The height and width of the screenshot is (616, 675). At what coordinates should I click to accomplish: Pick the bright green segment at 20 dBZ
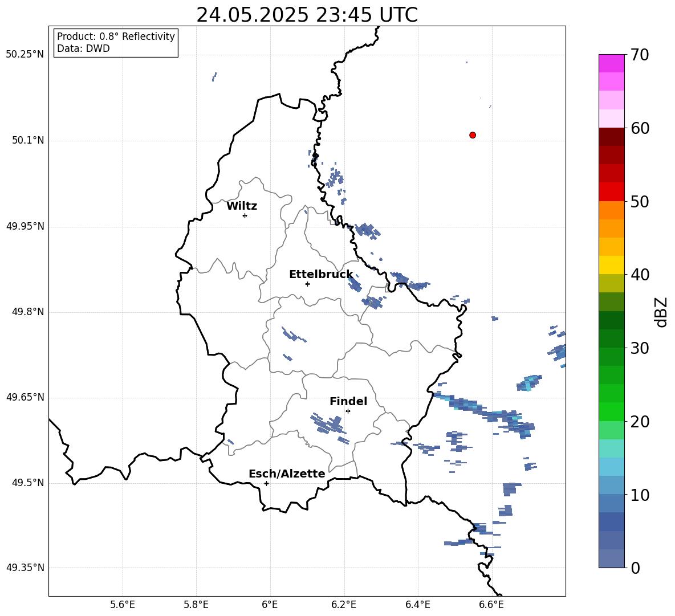click(x=611, y=411)
